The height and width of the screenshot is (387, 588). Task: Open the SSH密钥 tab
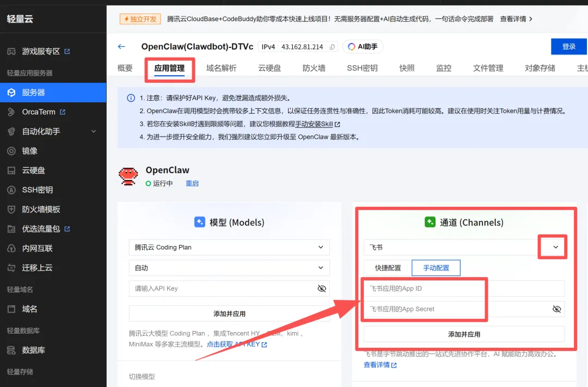[x=362, y=68]
